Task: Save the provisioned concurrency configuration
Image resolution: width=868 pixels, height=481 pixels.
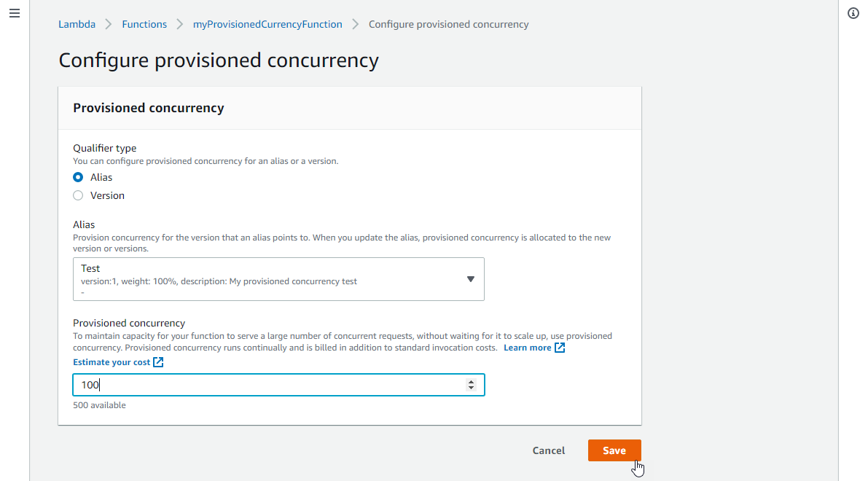Action: pos(614,450)
